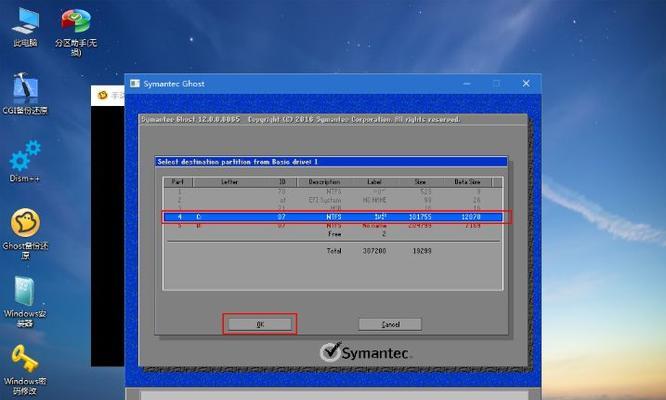Select partition 2 EFI System row
Image resolution: width=666 pixels, height=400 pixels.
[x=333, y=200]
